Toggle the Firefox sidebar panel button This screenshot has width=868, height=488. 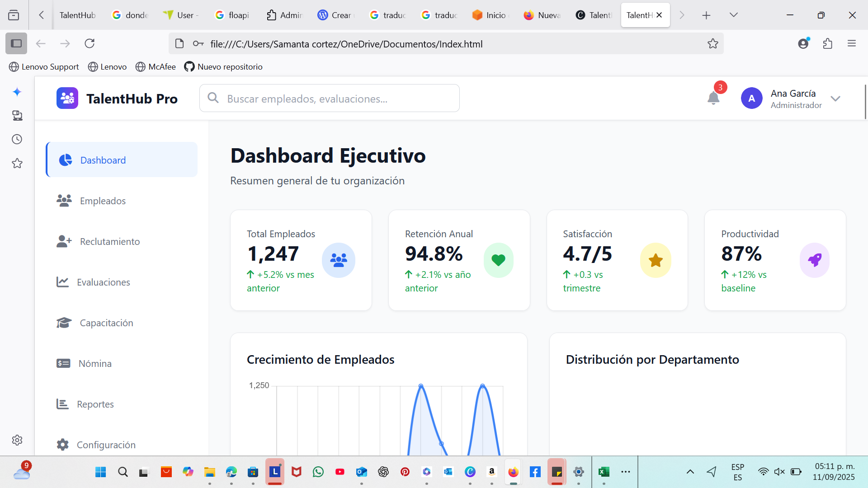(16, 43)
